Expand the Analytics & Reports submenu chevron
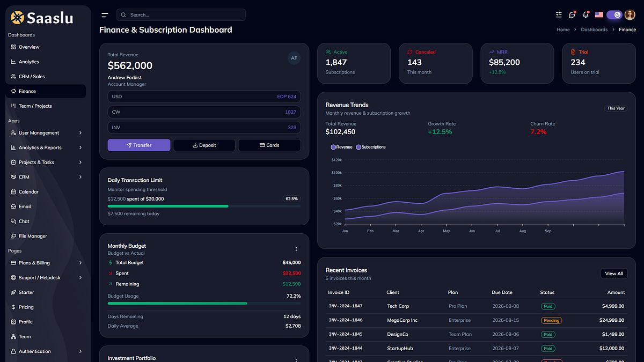Image resolution: width=644 pixels, height=362 pixels. click(x=80, y=147)
